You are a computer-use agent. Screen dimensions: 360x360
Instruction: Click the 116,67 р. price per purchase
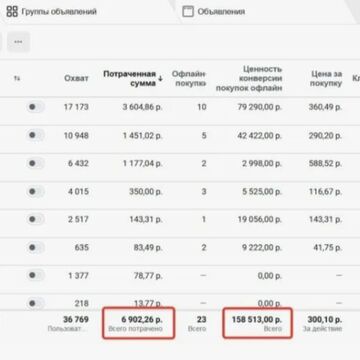[326, 192]
